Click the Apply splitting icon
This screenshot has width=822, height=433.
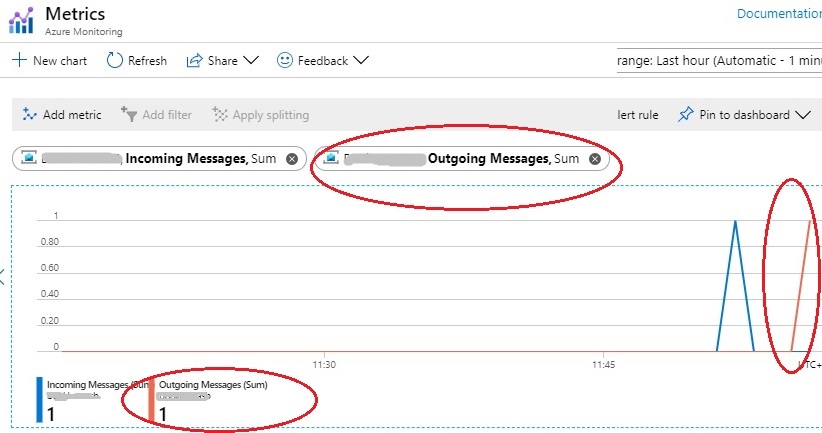click(220, 114)
